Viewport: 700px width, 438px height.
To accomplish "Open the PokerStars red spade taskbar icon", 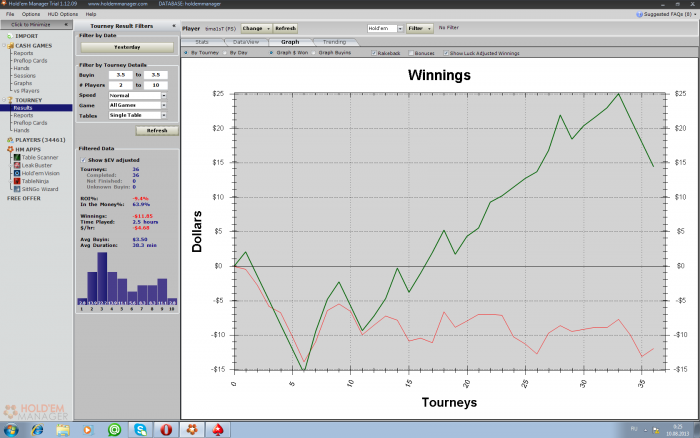I will click(x=217, y=430).
